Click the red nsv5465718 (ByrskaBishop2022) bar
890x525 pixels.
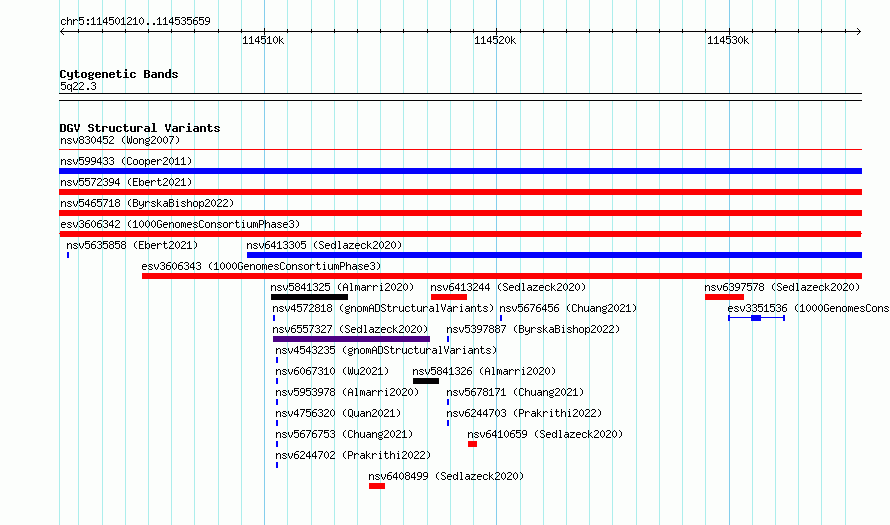[460, 213]
